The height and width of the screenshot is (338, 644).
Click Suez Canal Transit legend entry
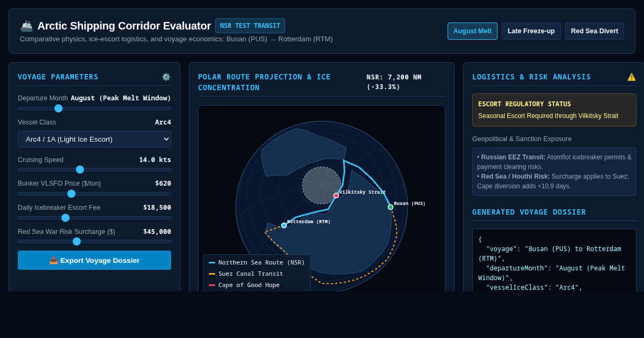pyautogui.click(x=246, y=274)
